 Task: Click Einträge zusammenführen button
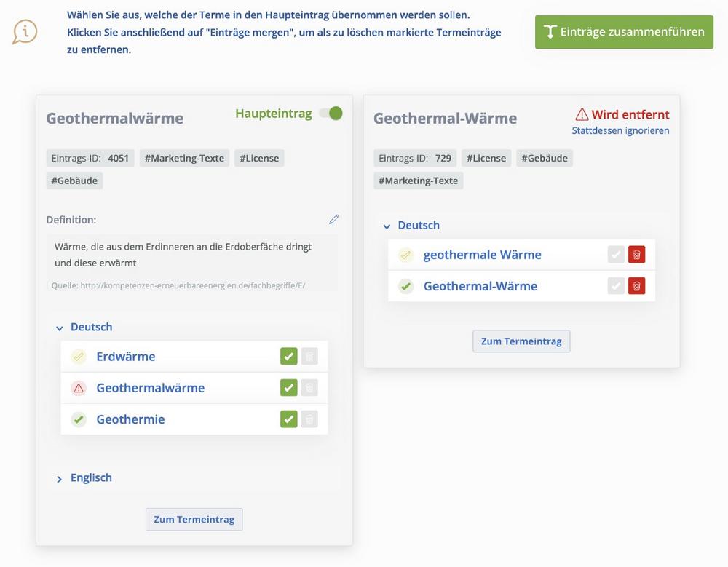(x=624, y=32)
